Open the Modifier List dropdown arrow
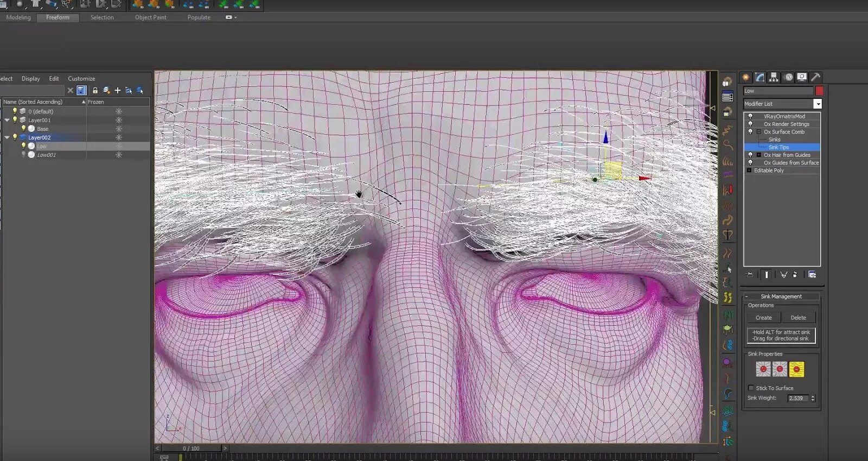The image size is (868, 461). [x=818, y=104]
